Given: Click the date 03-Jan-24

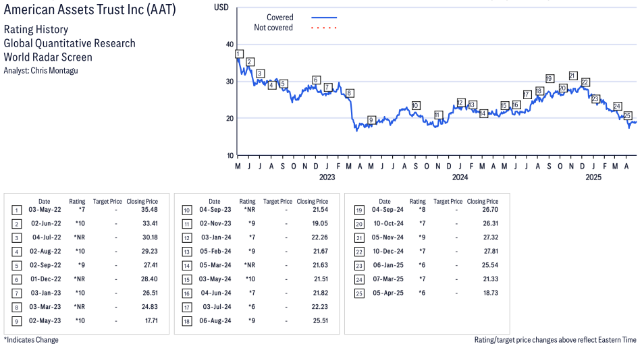Looking at the screenshot, I should tap(216, 237).
